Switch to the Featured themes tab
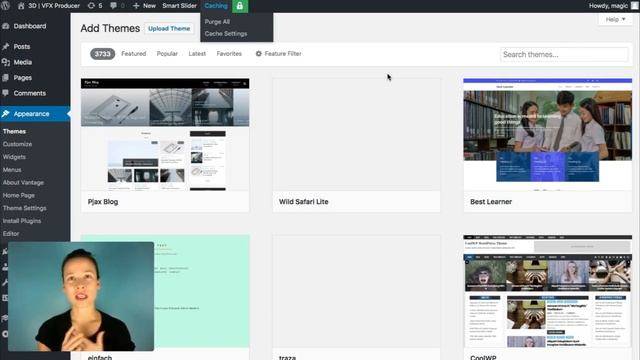This screenshot has height=360, width=640. click(x=133, y=53)
